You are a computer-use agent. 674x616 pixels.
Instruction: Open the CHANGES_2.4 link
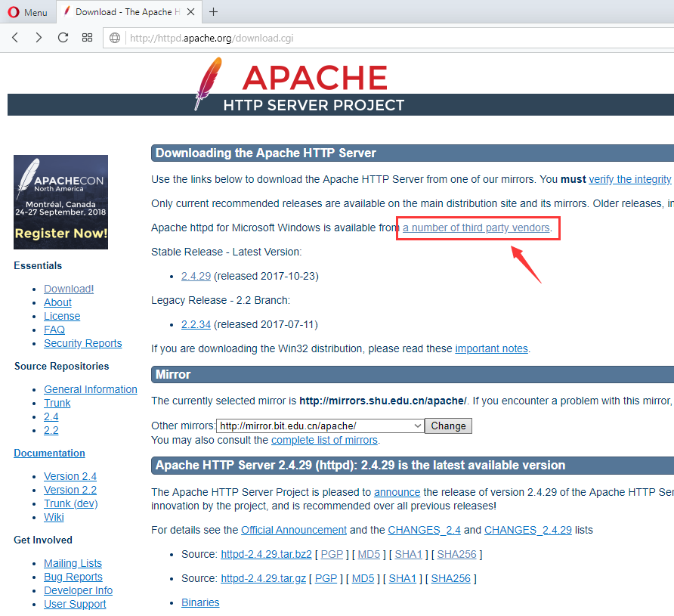[424, 530]
